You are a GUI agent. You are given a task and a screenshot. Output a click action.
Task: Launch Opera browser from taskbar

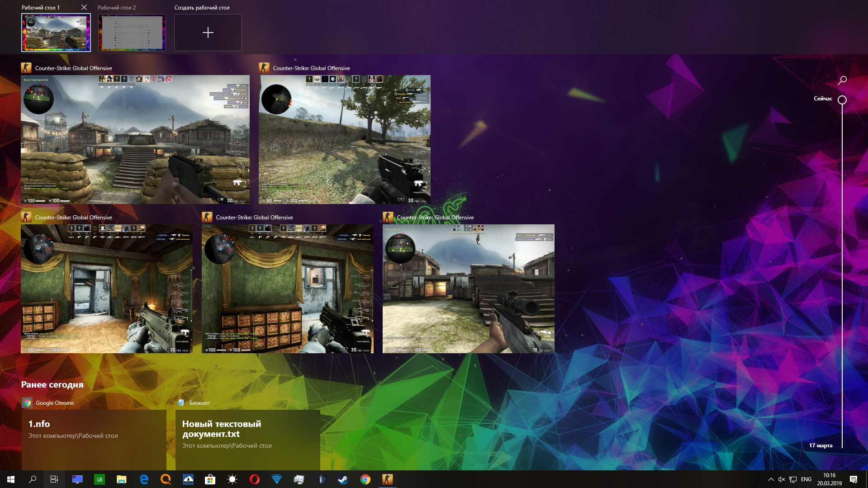point(255,479)
